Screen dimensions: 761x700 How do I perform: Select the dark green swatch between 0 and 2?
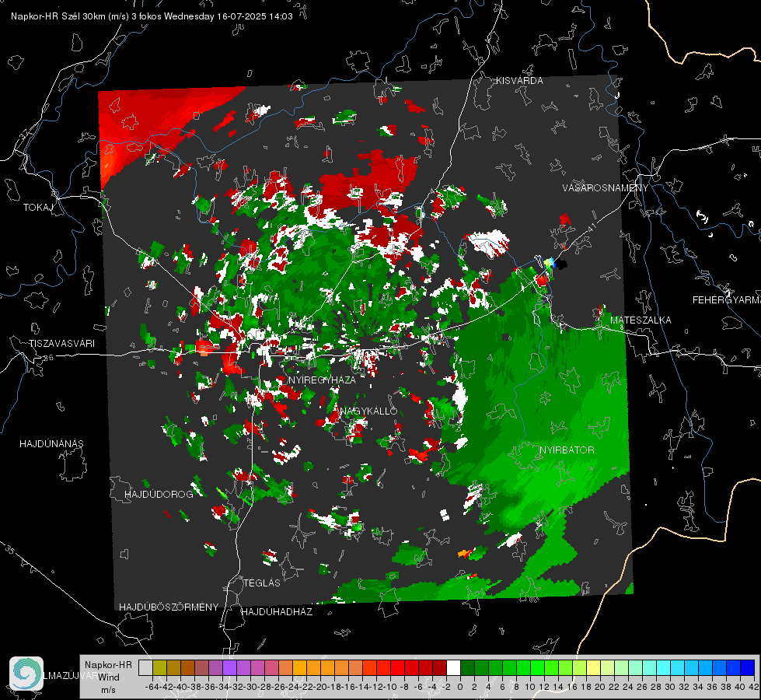click(467, 667)
